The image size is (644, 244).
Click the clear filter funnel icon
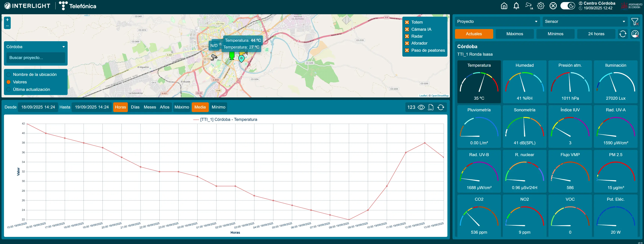coord(635,22)
